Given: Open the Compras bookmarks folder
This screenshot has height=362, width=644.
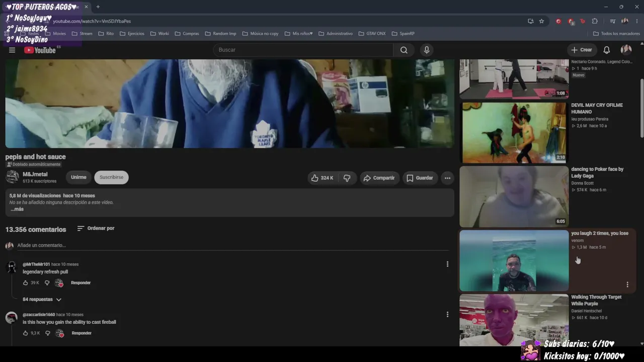Looking at the screenshot, I should [x=187, y=34].
